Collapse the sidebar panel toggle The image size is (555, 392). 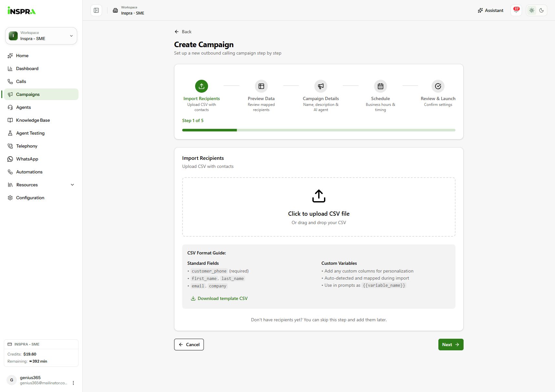coord(96,10)
